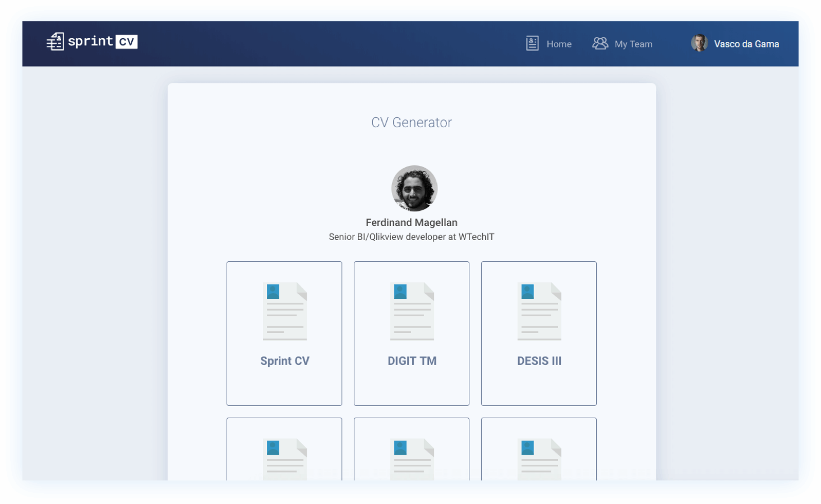Select the DESIS III template card
The image size is (821, 504).
click(538, 333)
